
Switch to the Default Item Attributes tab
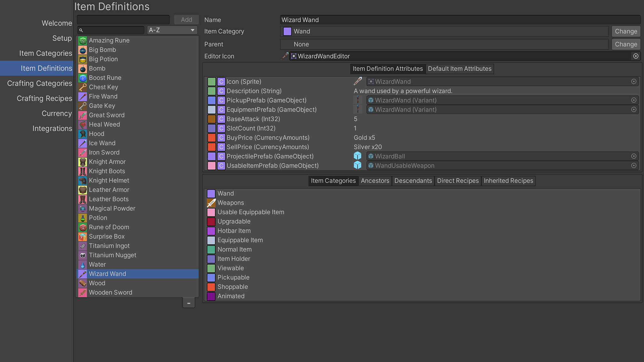point(460,69)
